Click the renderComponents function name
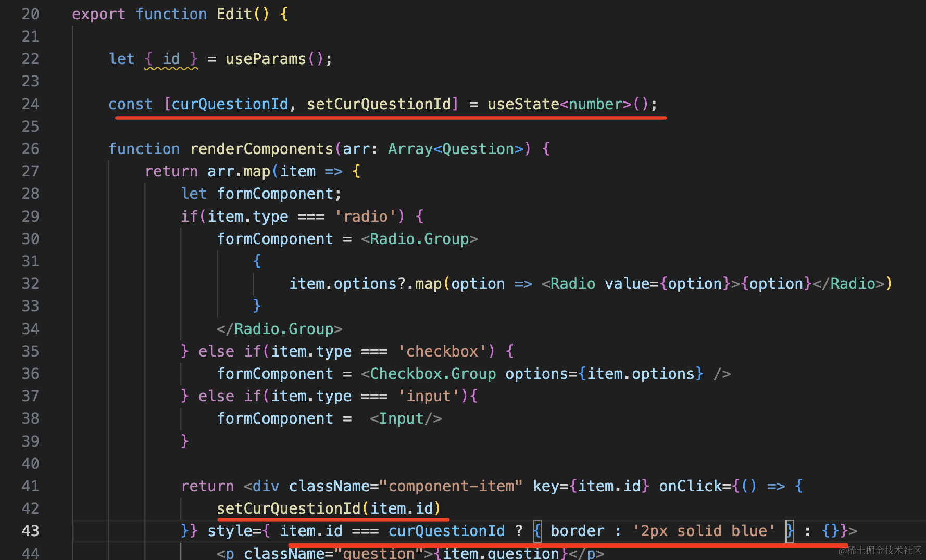Viewport: 926px width, 560px height. [x=261, y=149]
